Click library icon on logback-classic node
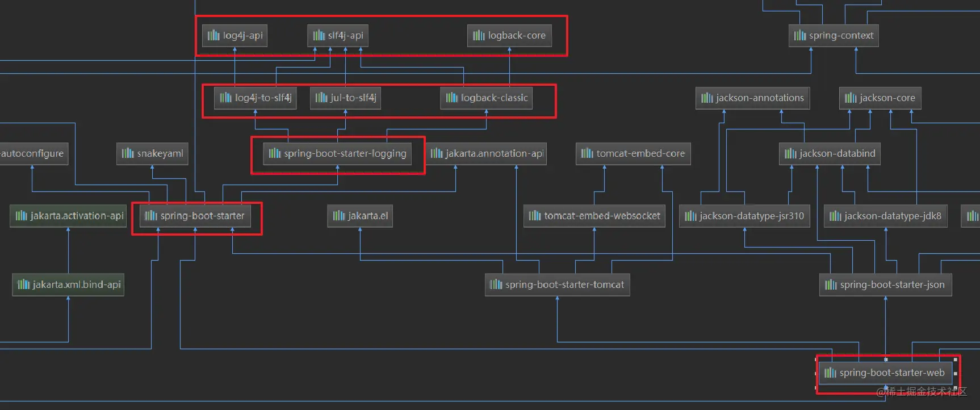980x410 pixels. (x=451, y=98)
